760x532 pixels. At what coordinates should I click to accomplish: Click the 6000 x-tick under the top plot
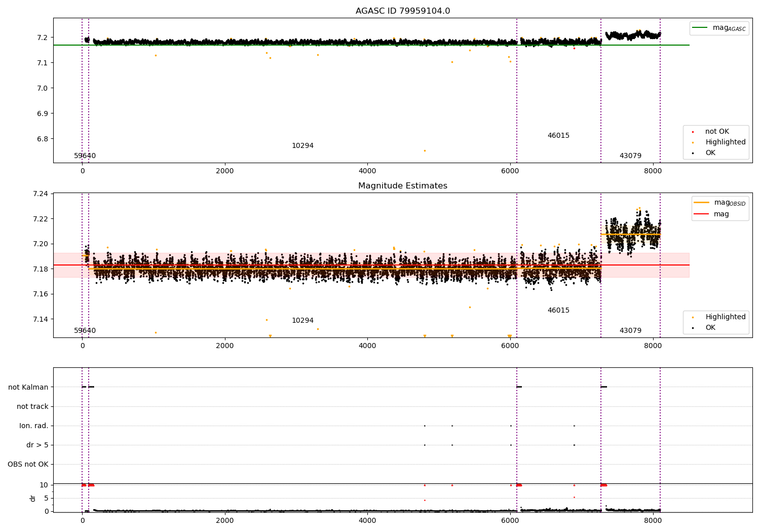pos(510,171)
